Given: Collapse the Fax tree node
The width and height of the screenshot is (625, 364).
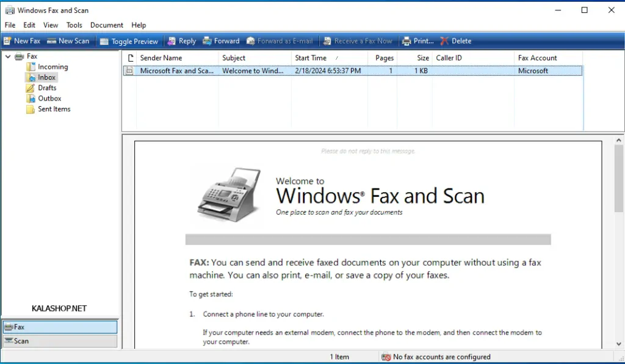Looking at the screenshot, I should coord(8,57).
